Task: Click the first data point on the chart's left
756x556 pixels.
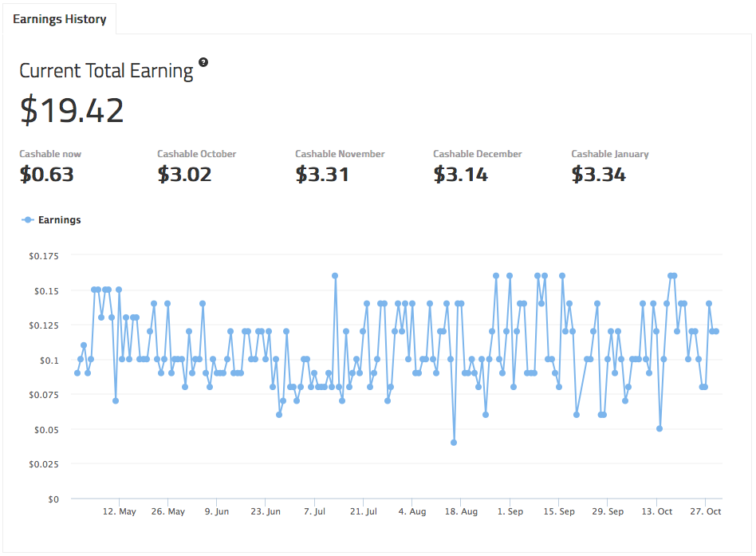Action: pyautogui.click(x=77, y=373)
